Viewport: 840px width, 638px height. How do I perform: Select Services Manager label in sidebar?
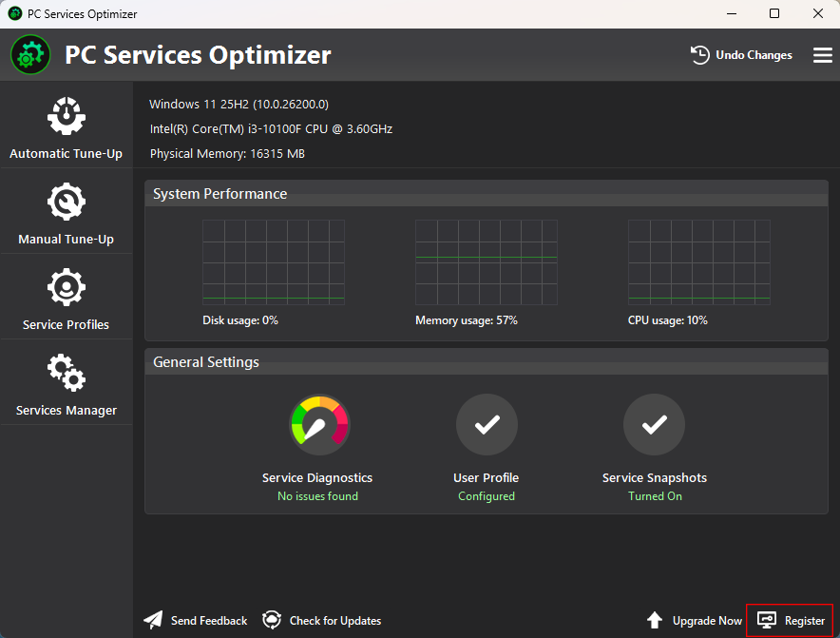(x=66, y=410)
